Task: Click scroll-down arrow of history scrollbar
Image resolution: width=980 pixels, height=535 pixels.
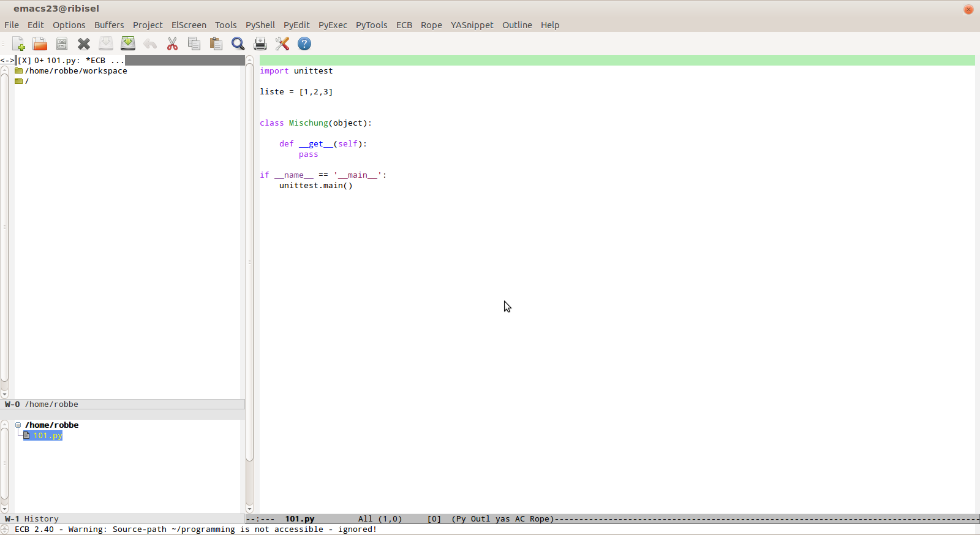Action: click(x=5, y=509)
